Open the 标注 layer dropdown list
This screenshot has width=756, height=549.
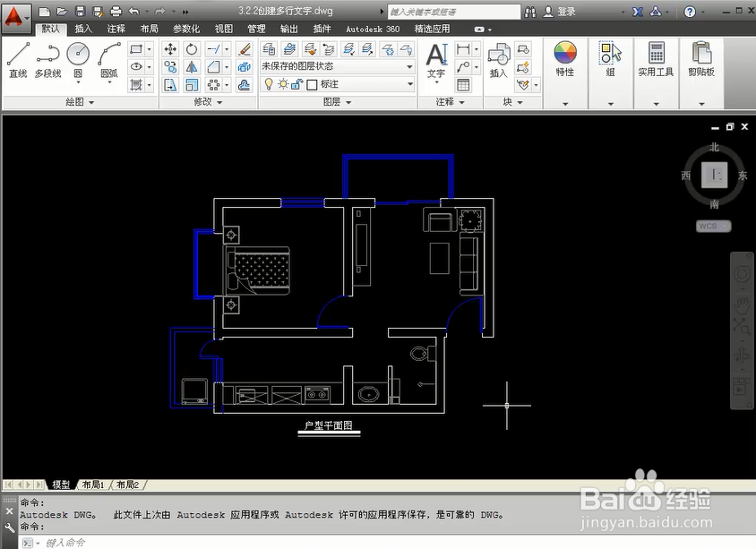point(410,83)
